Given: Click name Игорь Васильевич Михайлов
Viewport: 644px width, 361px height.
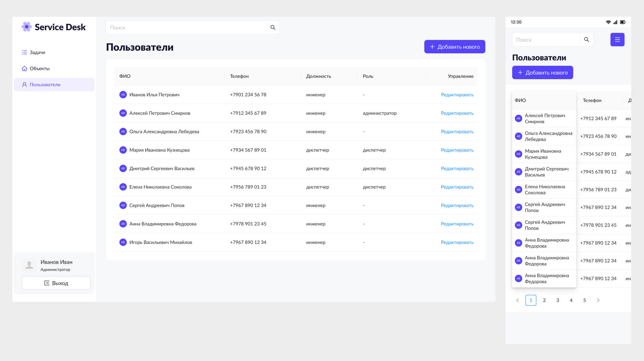Looking at the screenshot, I should (x=161, y=242).
